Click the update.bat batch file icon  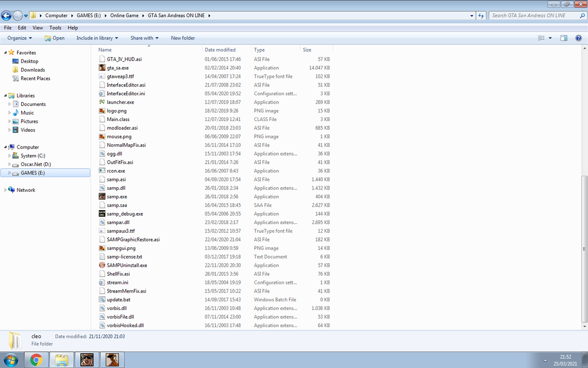point(102,300)
